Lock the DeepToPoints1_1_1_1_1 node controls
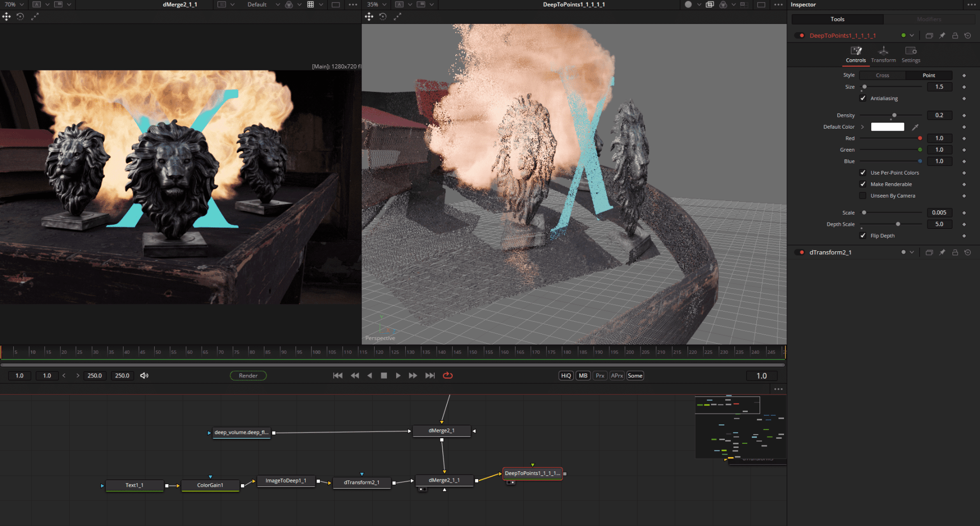The image size is (980, 526). tap(954, 35)
